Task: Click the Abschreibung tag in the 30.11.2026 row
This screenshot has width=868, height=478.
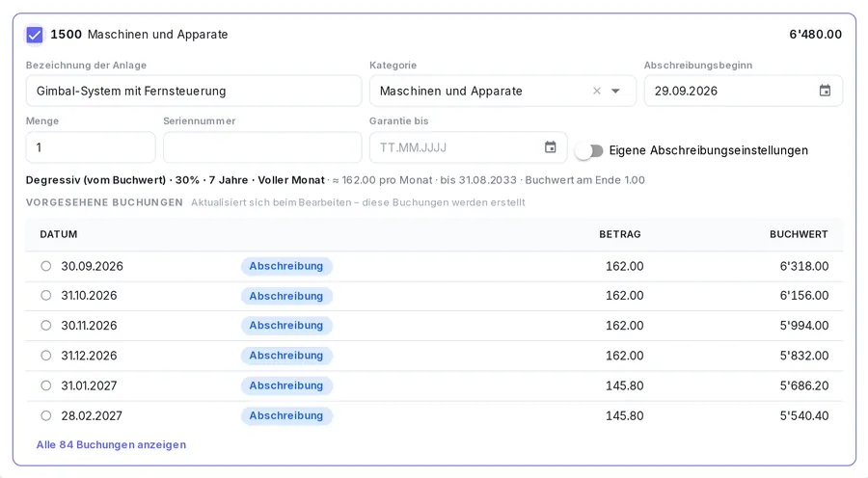Action: (286, 326)
